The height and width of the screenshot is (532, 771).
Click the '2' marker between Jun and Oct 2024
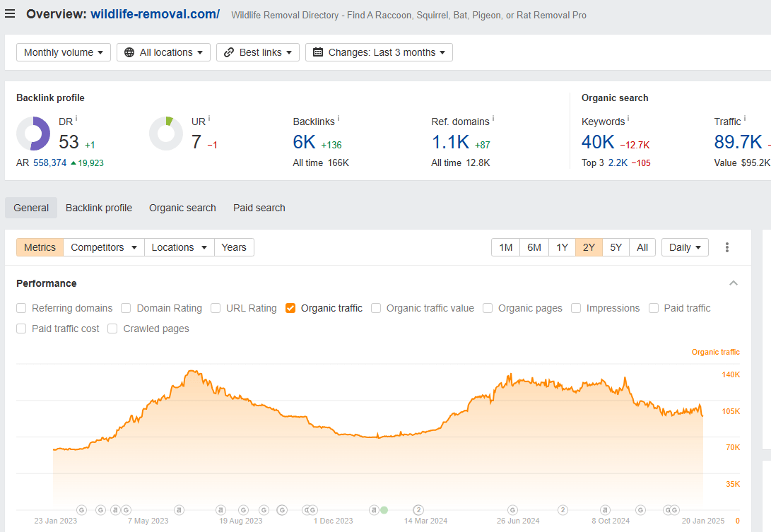click(563, 510)
